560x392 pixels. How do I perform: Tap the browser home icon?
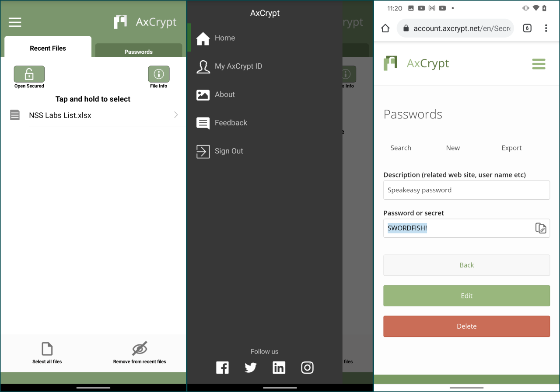(385, 28)
